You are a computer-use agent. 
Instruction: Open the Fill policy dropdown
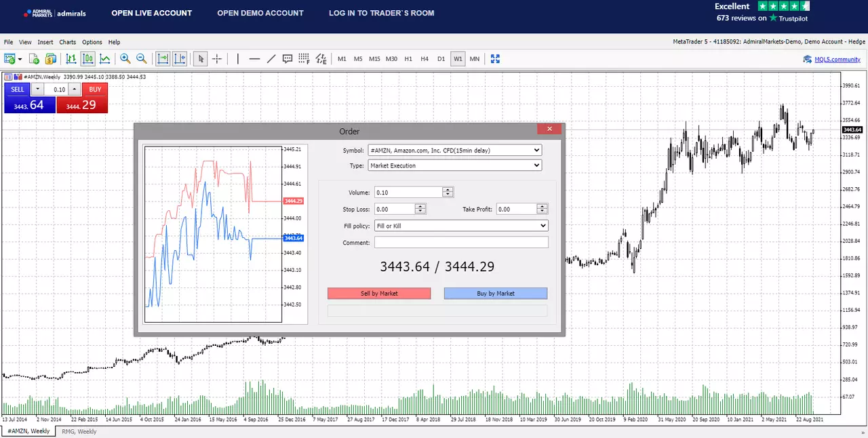coord(461,226)
